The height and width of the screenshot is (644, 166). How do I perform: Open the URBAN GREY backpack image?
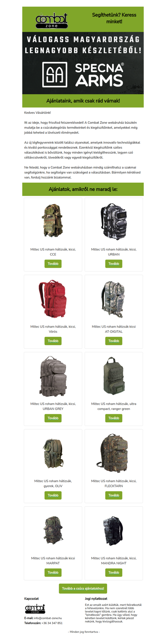click(53, 375)
